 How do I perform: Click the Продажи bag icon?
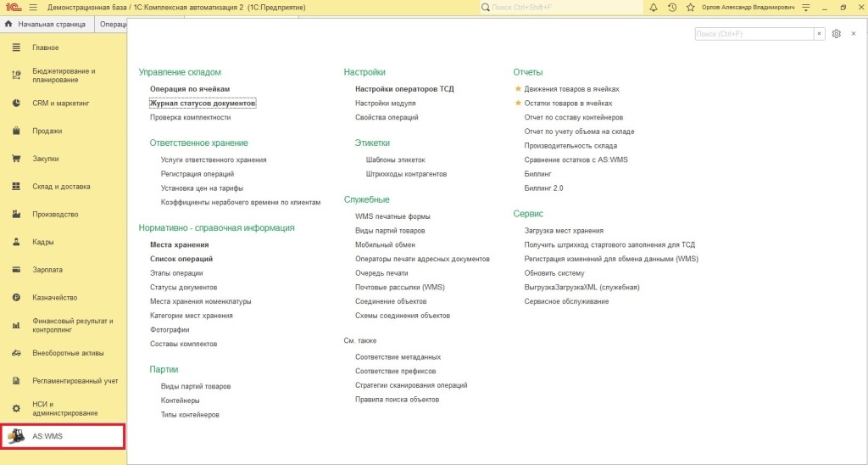pyautogui.click(x=17, y=131)
